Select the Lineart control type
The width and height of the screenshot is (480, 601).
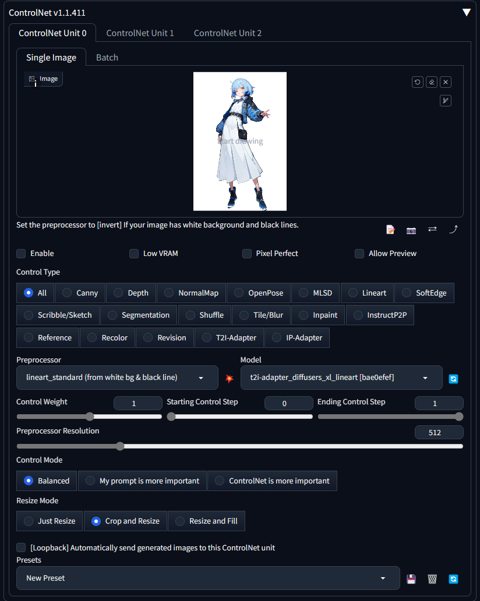[x=367, y=293]
